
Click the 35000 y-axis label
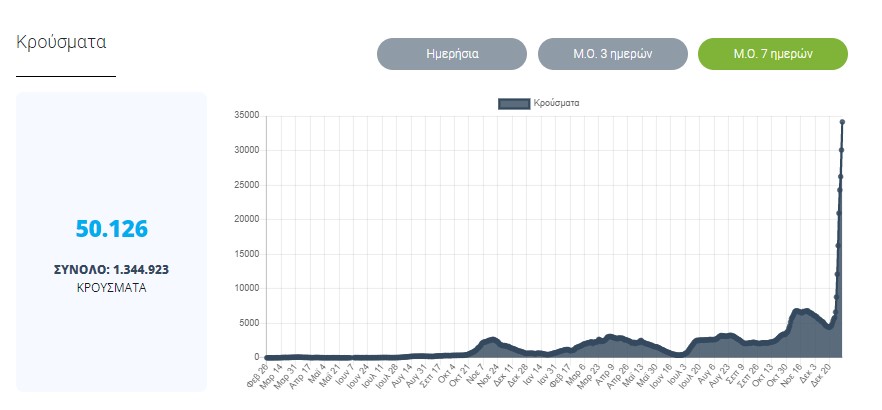246,116
